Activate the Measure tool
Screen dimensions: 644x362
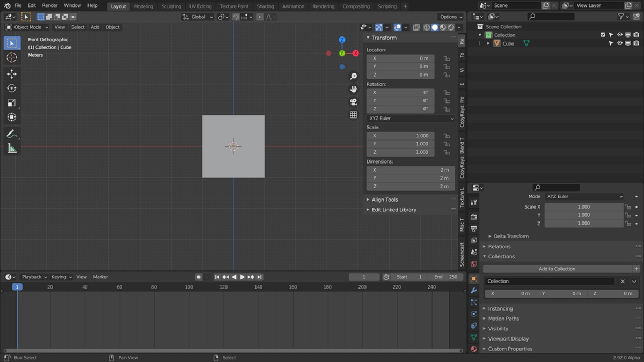pyautogui.click(x=12, y=149)
